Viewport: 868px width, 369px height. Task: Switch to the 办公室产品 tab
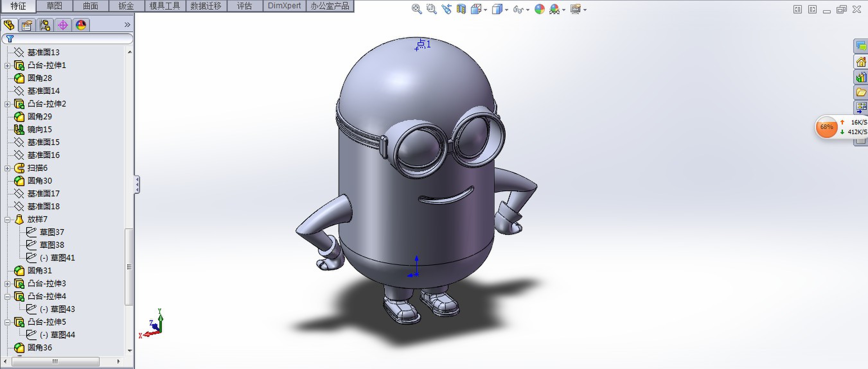(330, 6)
